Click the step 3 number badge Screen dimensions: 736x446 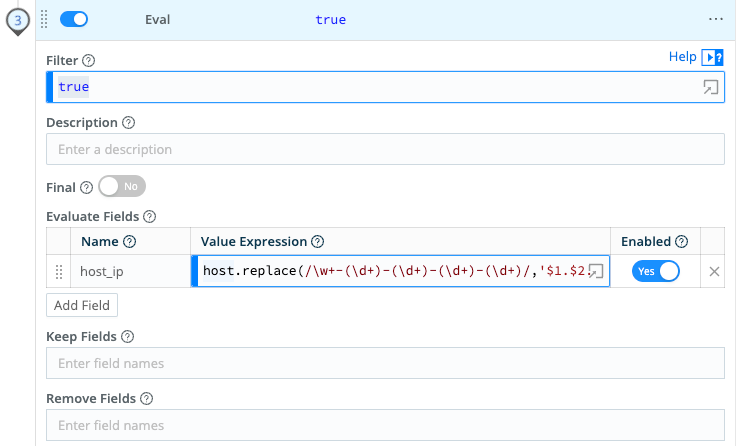(17, 20)
